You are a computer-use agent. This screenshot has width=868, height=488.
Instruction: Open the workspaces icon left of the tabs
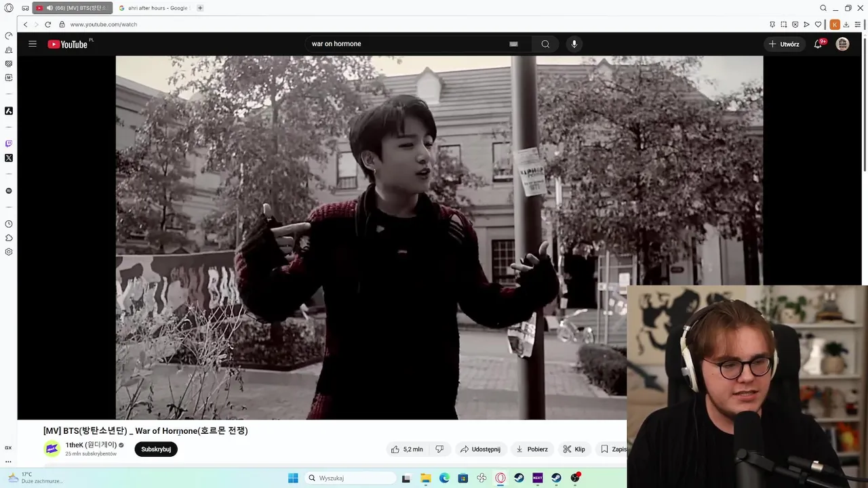(x=25, y=8)
